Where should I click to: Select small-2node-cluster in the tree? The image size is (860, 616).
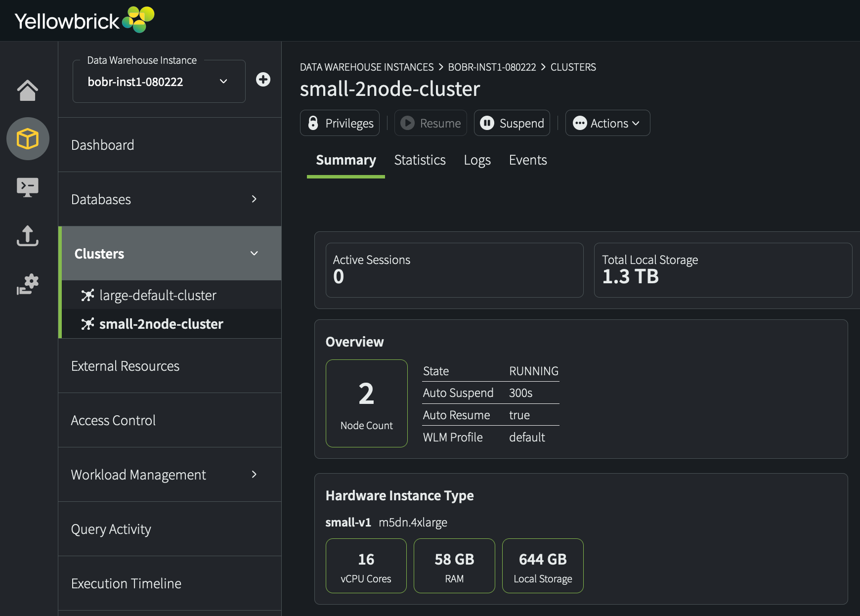[171, 324]
